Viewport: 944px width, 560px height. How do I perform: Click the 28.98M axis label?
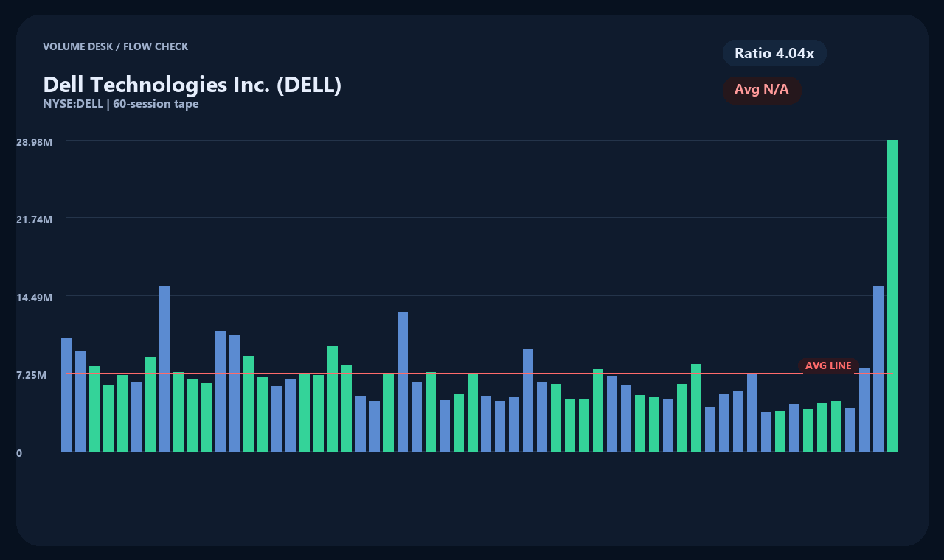pos(35,141)
